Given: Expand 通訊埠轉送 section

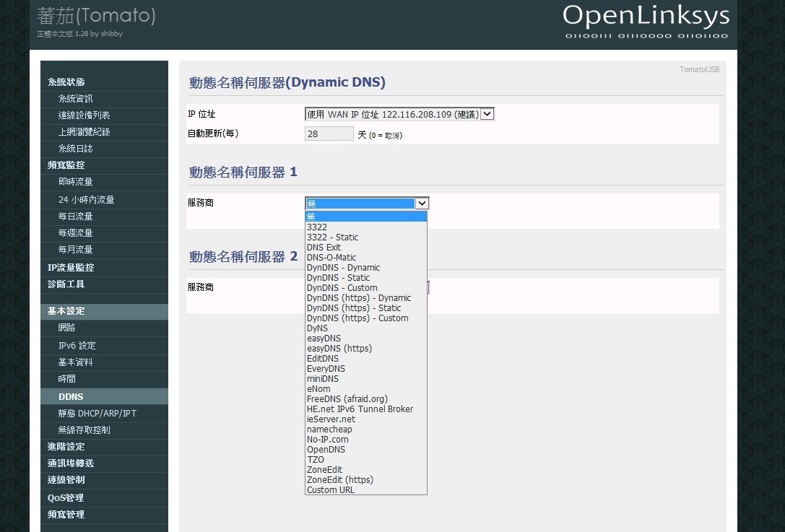Looking at the screenshot, I should 104,463.
